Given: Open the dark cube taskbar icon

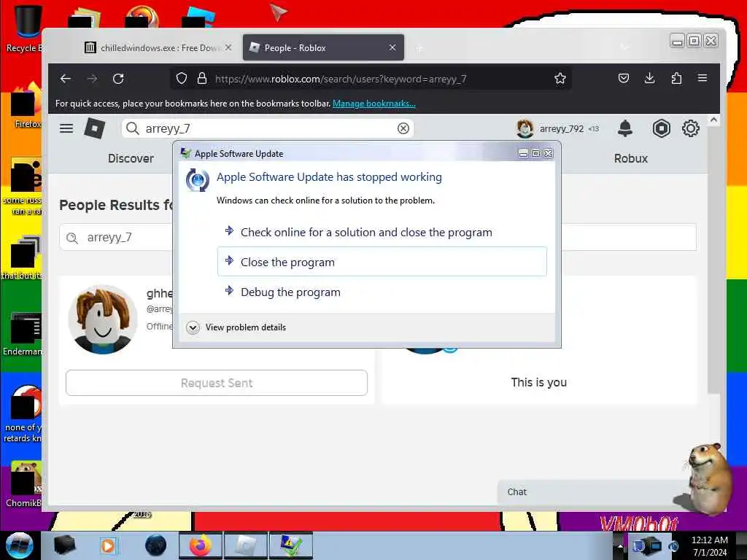Looking at the screenshot, I should point(65,545).
